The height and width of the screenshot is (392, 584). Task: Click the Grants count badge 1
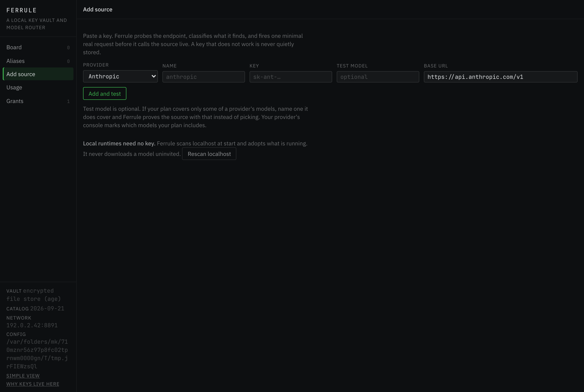[x=68, y=101]
